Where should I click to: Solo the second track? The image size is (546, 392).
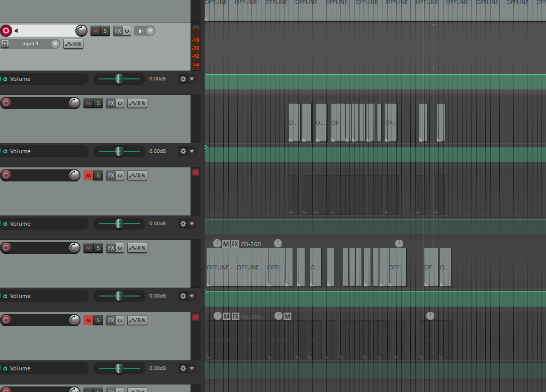pyautogui.click(x=98, y=103)
